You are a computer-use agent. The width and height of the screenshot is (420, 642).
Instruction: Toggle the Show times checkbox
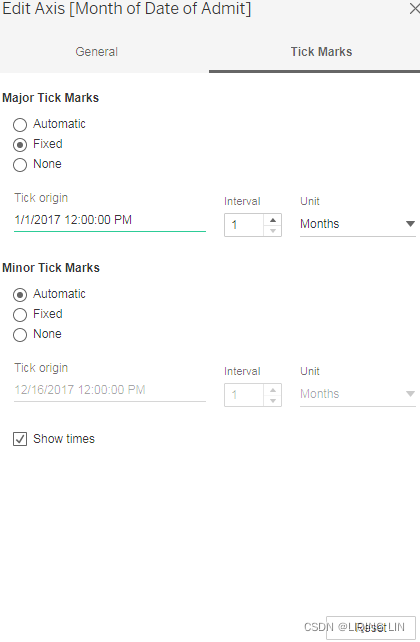[20, 439]
